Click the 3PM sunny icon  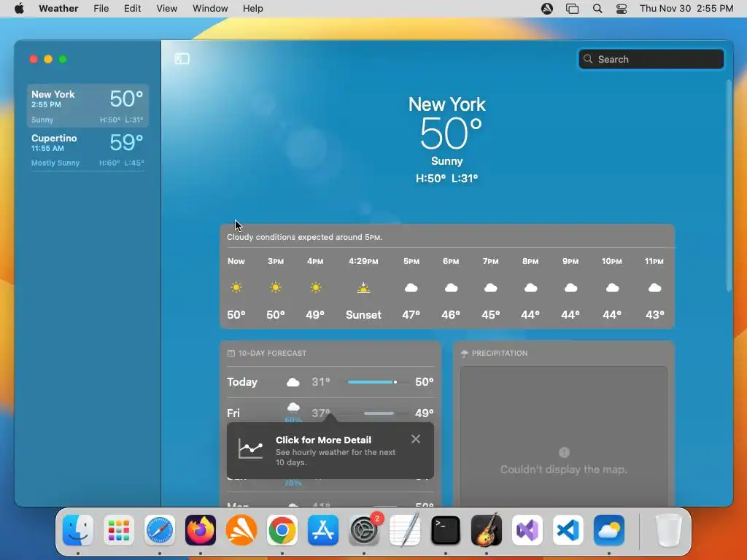[275, 287]
